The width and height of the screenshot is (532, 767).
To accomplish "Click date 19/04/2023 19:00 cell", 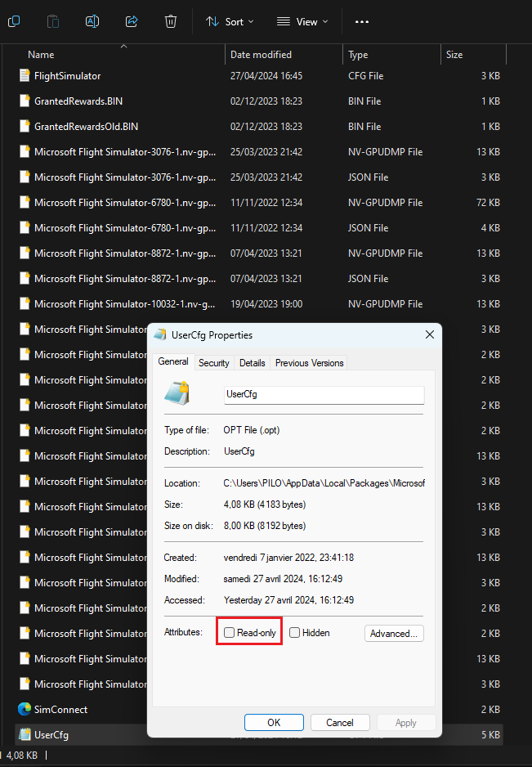I will (x=266, y=303).
